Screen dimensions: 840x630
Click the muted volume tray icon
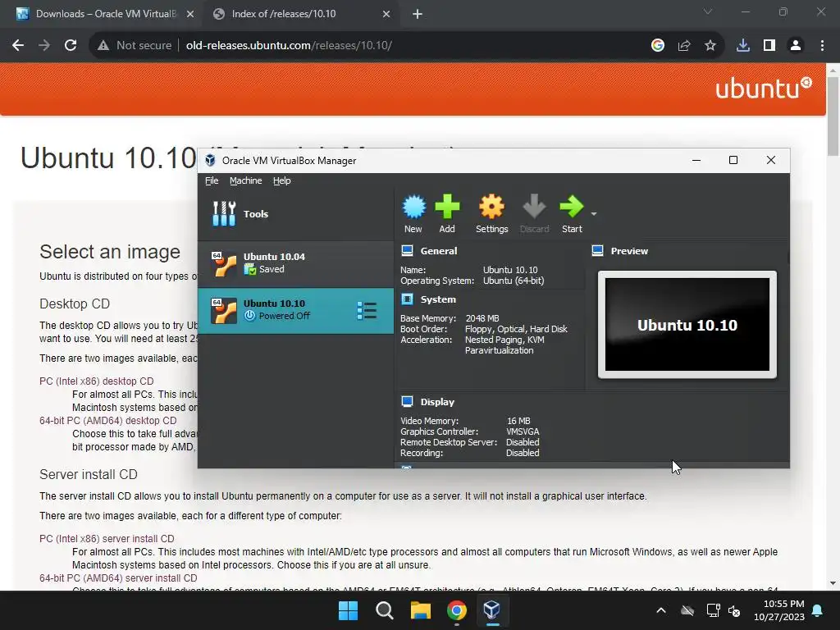click(x=734, y=610)
